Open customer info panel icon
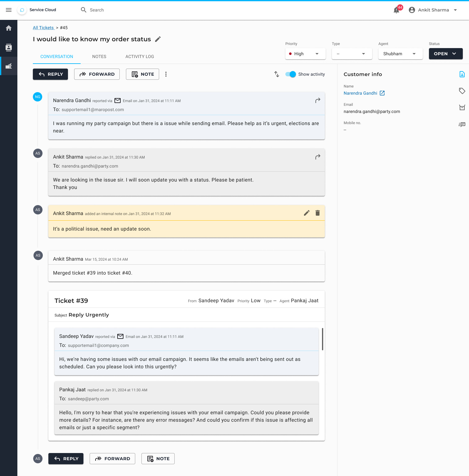The width and height of the screenshot is (469, 476). 462,74
